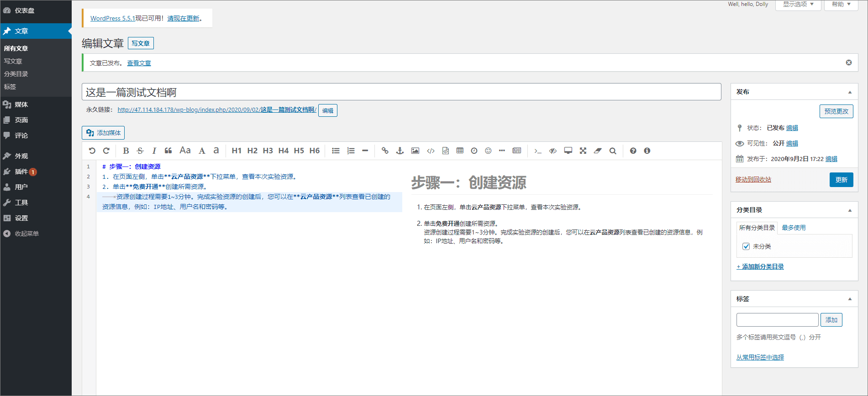Click the 移动到回收站 link
Screen dimensions: 868x396
(x=753, y=180)
